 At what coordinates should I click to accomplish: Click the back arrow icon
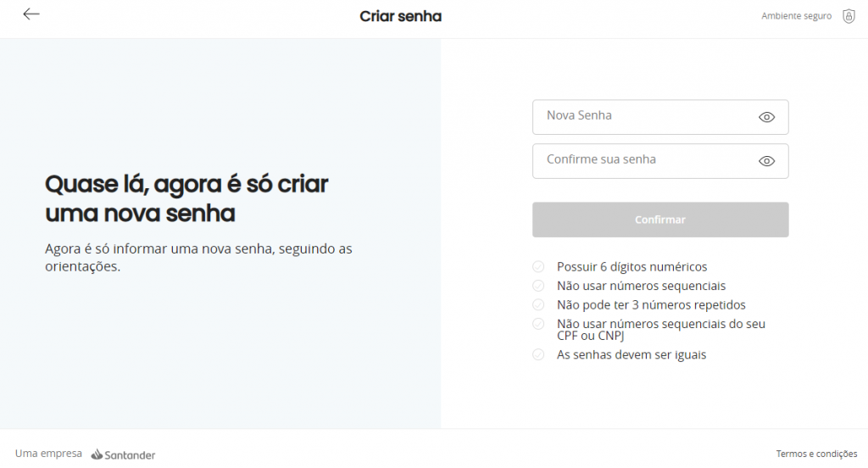[x=31, y=14]
